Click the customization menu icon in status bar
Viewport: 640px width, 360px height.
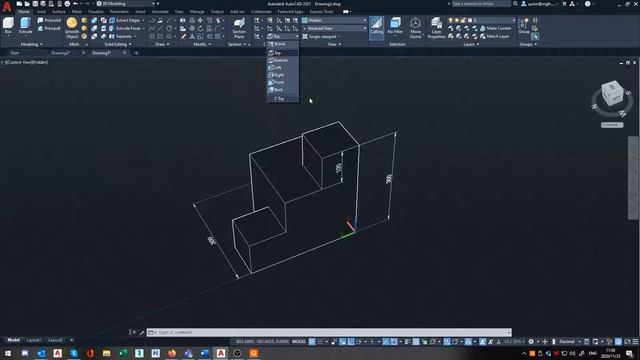pyautogui.click(x=635, y=342)
